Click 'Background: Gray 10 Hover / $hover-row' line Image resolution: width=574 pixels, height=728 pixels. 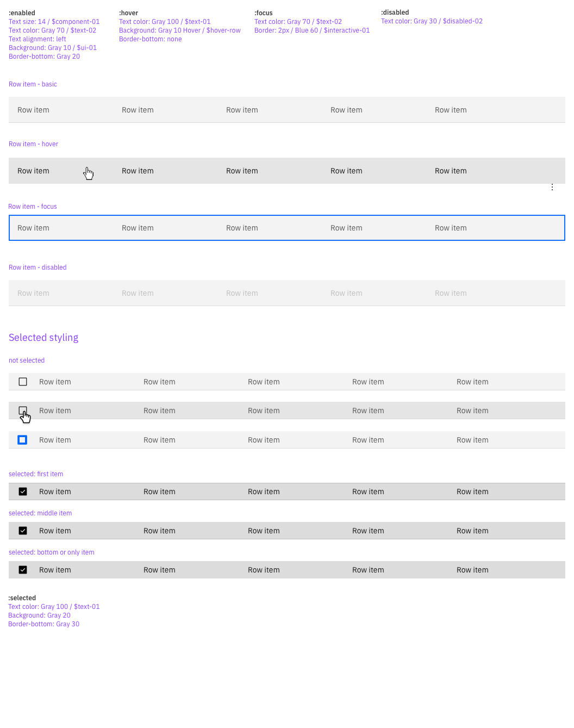point(180,30)
